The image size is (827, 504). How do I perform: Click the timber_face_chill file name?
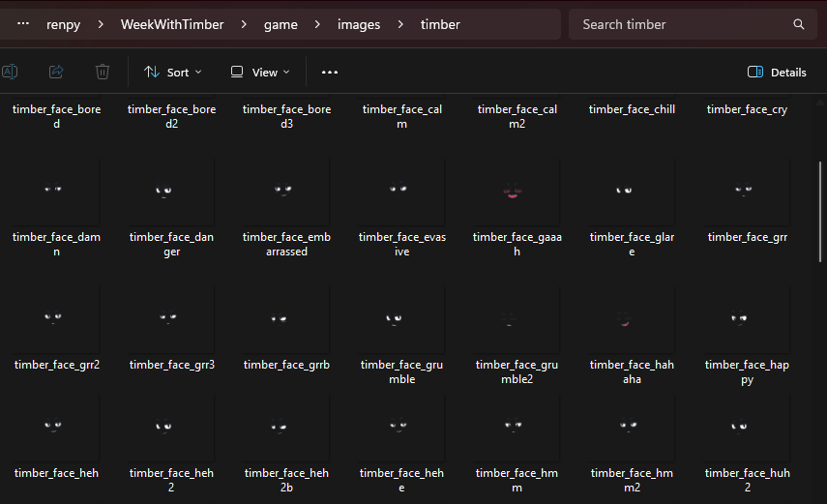[x=632, y=109]
